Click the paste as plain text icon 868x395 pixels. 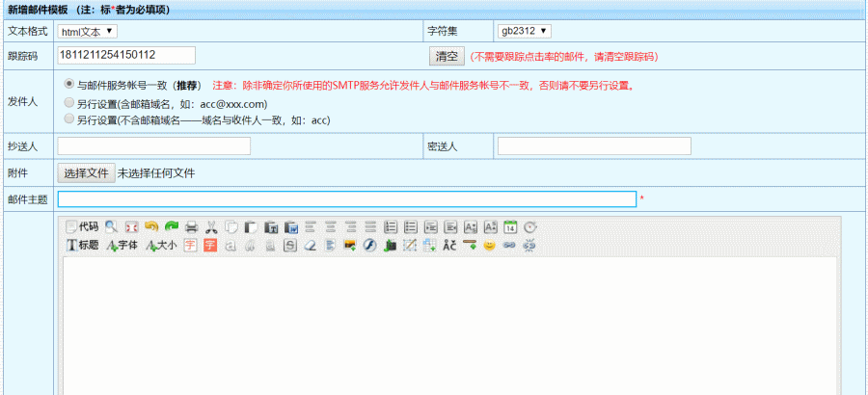tap(271, 226)
